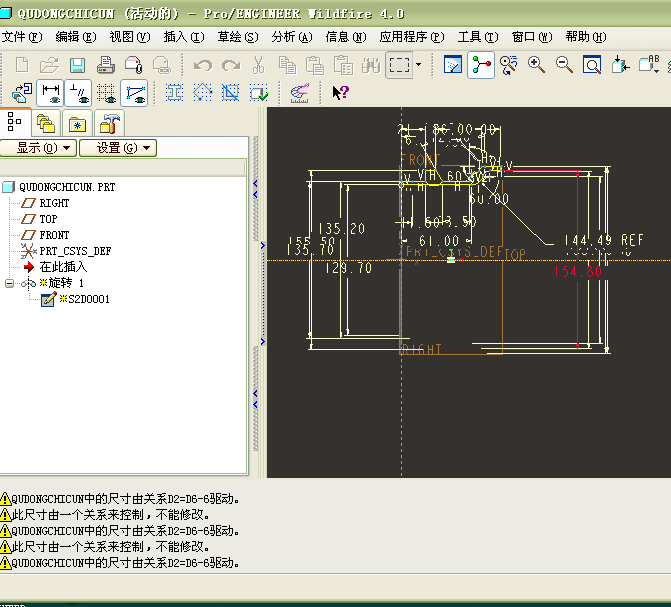Switch to the Connections navigator tab
671x607 pixels.
[x=109, y=124]
